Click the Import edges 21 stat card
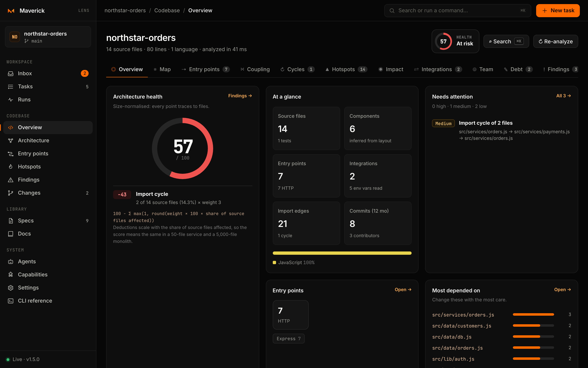Viewport: 588px width, 368px height. (306, 223)
